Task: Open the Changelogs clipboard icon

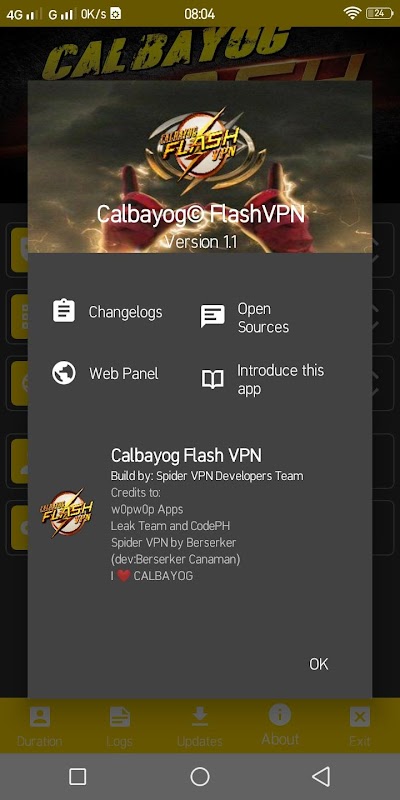Action: click(64, 311)
